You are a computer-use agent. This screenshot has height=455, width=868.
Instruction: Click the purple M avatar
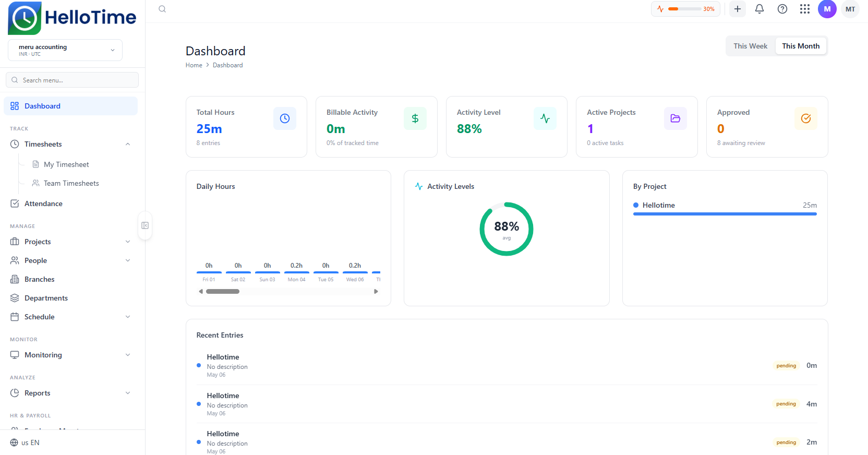[x=827, y=9]
